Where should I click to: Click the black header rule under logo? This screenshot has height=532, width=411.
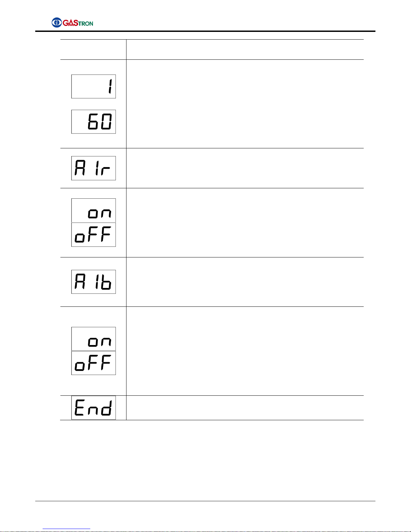[x=205, y=31]
